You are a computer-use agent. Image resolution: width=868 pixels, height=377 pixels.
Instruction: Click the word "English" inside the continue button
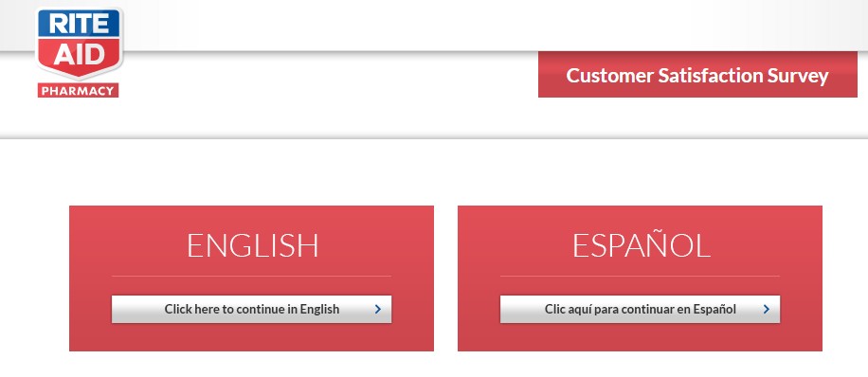tap(319, 310)
